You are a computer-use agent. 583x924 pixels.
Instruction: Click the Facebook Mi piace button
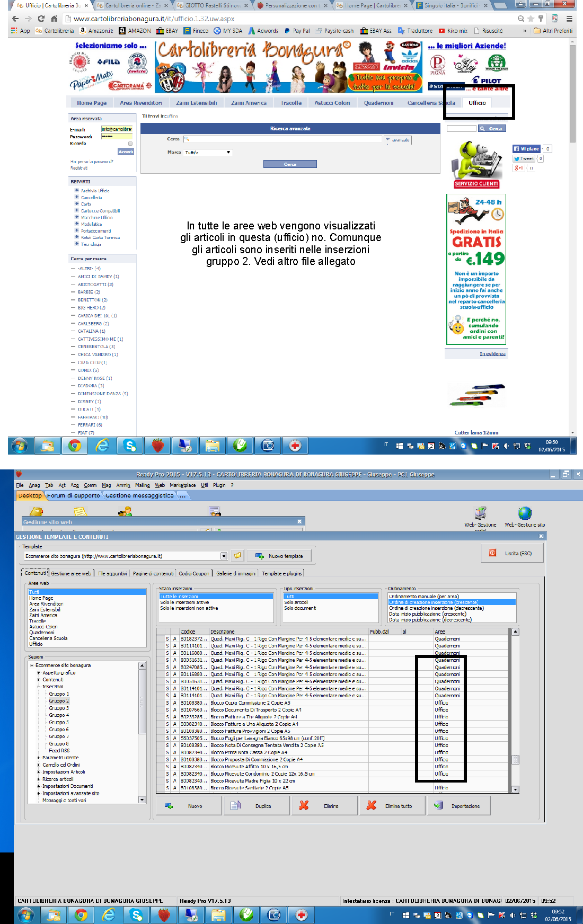(526, 149)
